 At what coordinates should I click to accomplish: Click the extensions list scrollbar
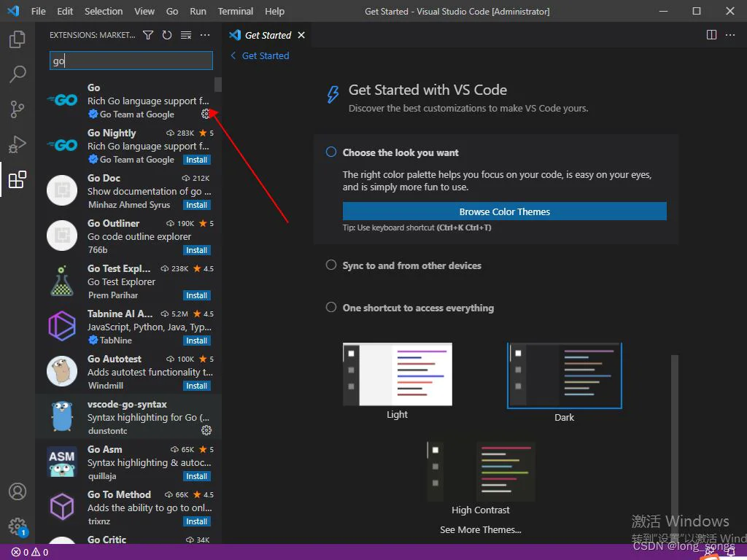(217, 85)
